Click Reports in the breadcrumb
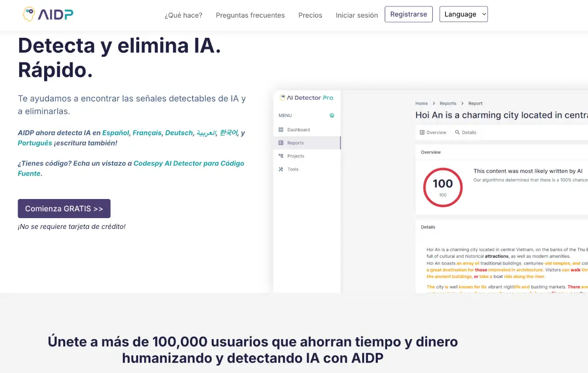 point(448,103)
